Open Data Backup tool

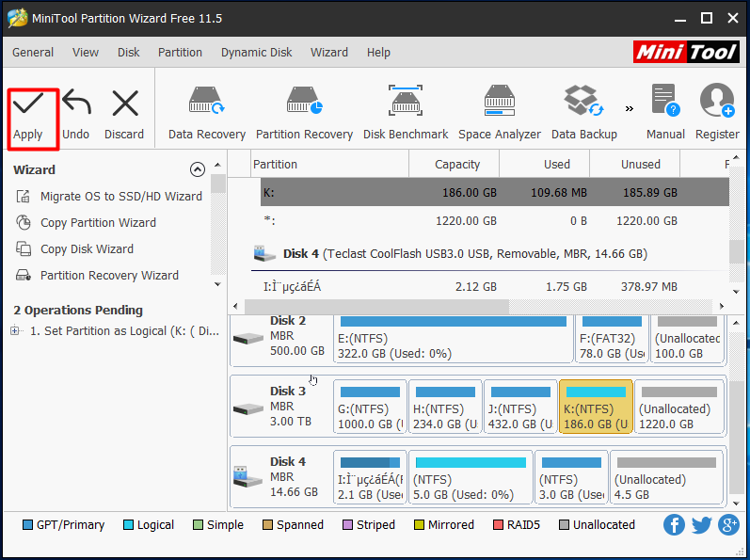click(x=584, y=113)
